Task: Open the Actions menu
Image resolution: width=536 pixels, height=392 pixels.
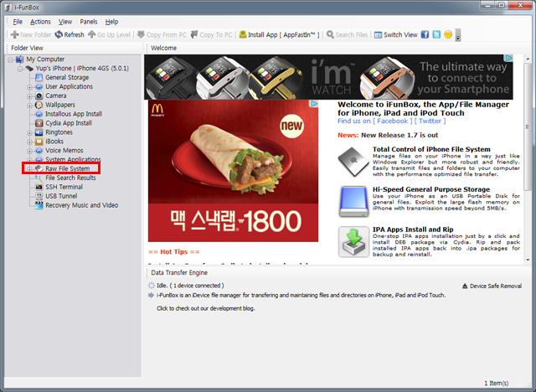Action: (x=40, y=22)
